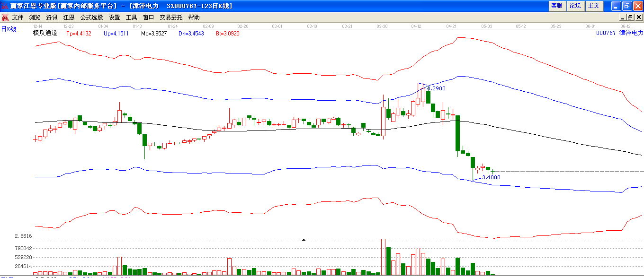644x278 pixels.
Task: Close the main application window
Action: [x=638, y=6]
